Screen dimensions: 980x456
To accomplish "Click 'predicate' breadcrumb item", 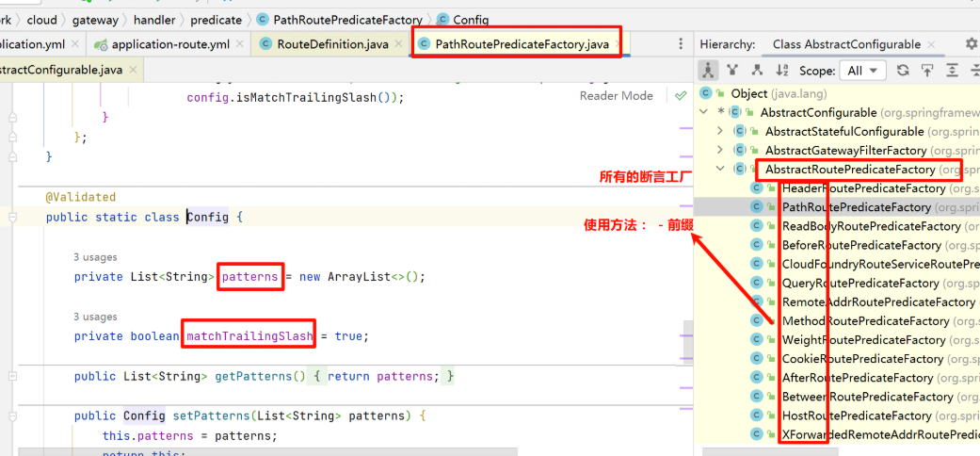I will (216, 20).
